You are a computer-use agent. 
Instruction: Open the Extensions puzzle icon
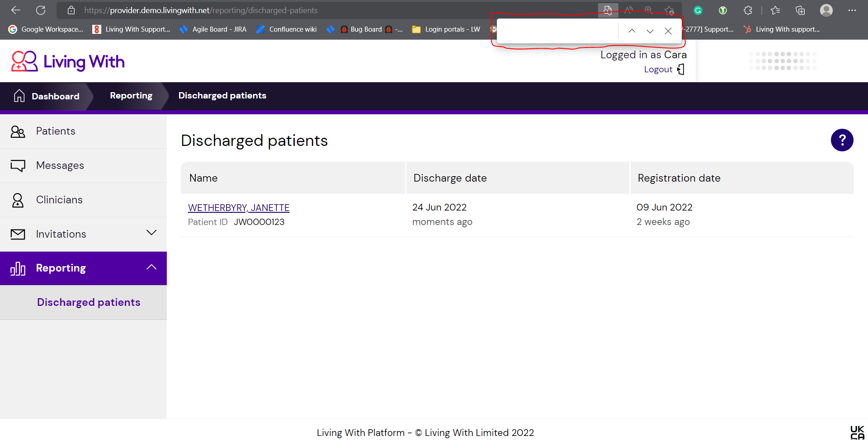coord(748,10)
